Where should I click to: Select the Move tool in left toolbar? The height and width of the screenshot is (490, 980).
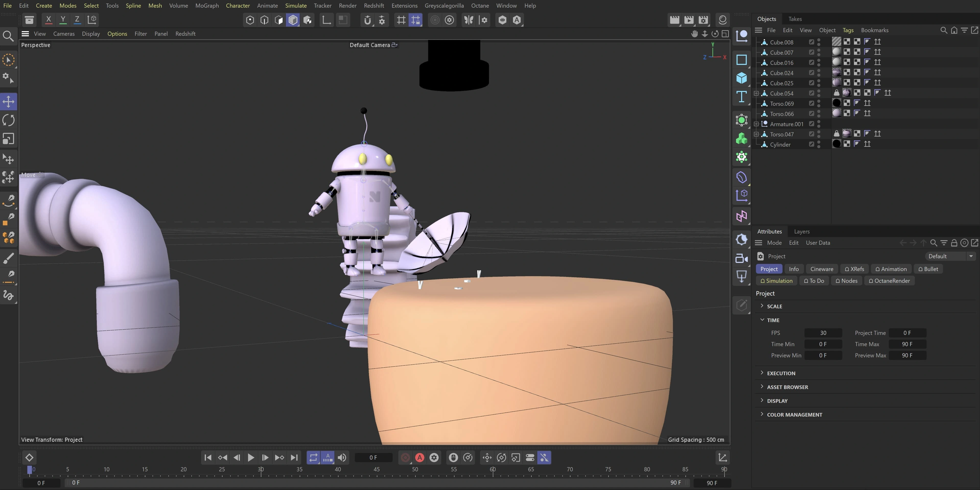tap(8, 102)
